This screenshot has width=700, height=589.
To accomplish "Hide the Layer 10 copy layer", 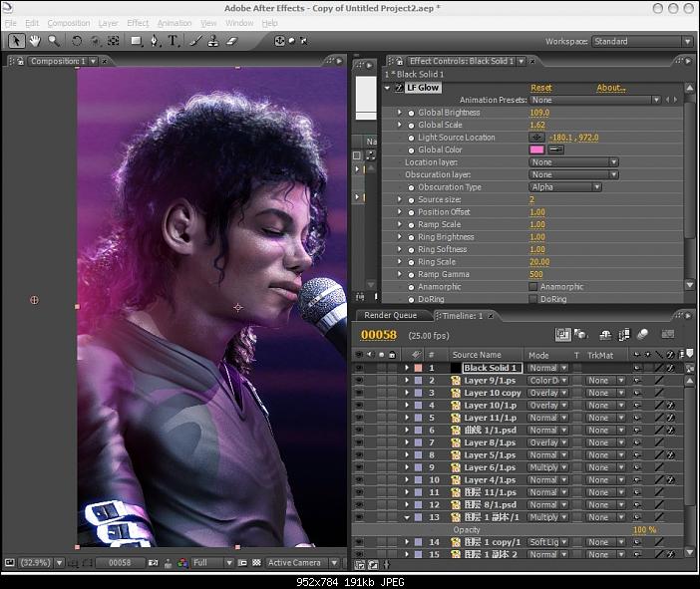I will (x=359, y=393).
